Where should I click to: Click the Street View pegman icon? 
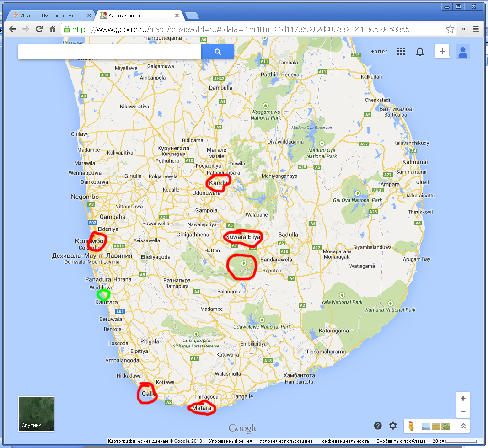411,426
